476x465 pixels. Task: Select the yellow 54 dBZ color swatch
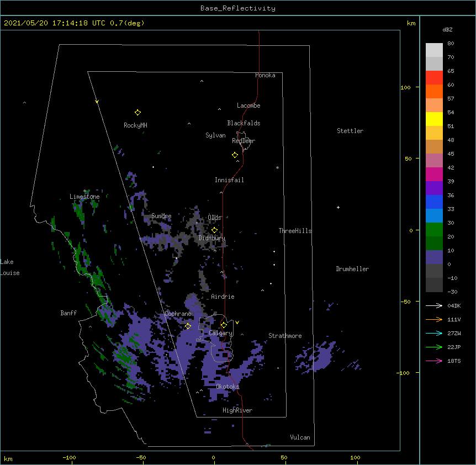pyautogui.click(x=434, y=119)
